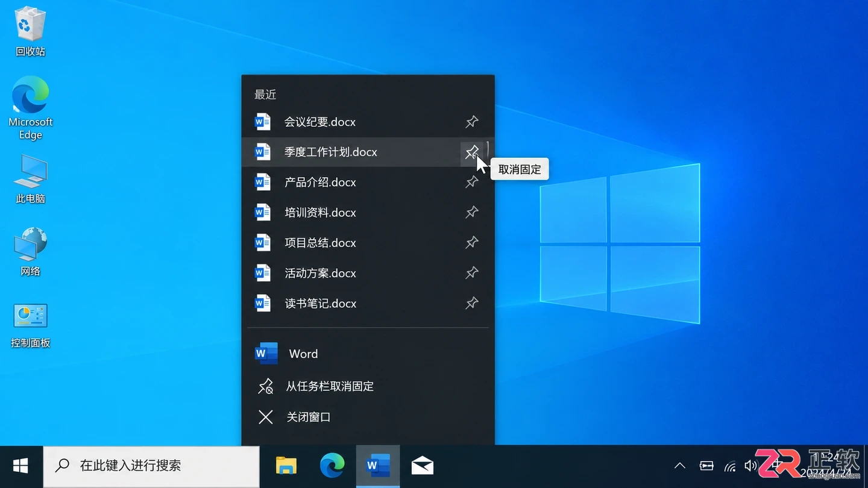Open the Recycle Bin (回收站) desktop icon

pos(30,31)
